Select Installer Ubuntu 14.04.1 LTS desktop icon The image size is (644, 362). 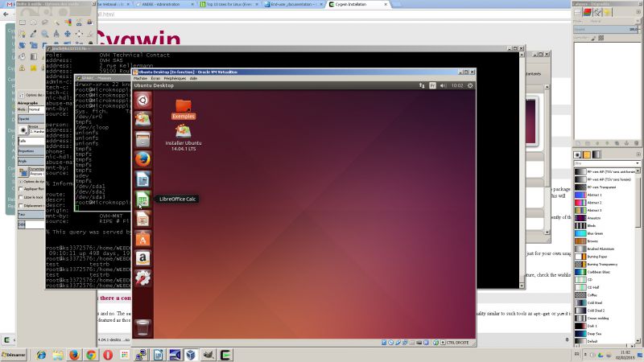[184, 138]
